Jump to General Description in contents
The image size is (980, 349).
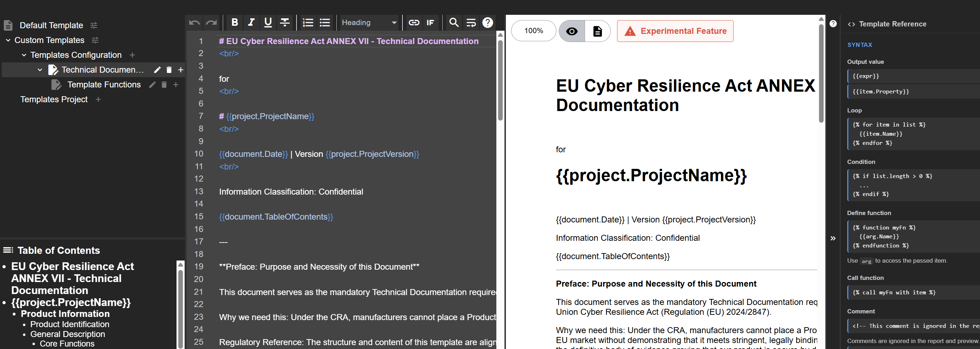tap(68, 334)
